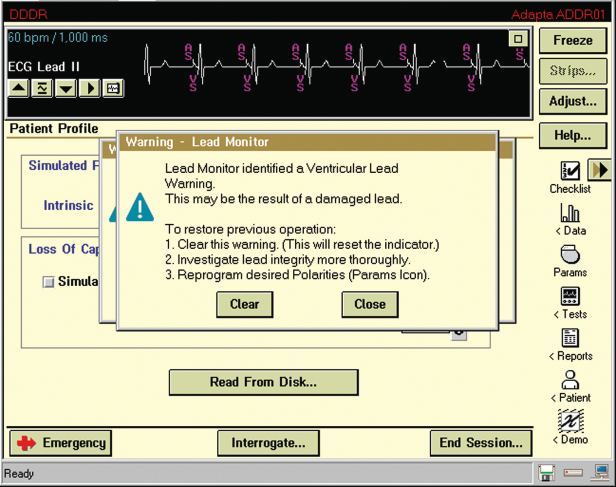
Task: Click the printer icon in status bar
Action: point(573,473)
